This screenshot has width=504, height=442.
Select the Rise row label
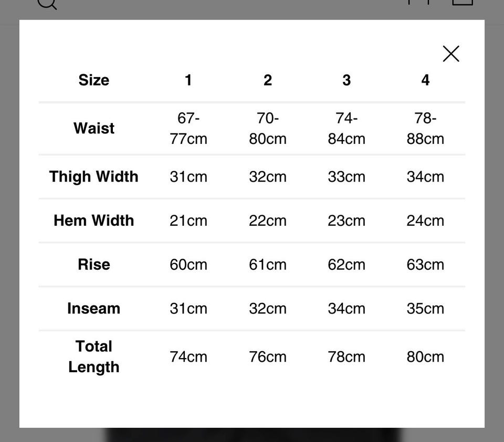click(x=94, y=264)
